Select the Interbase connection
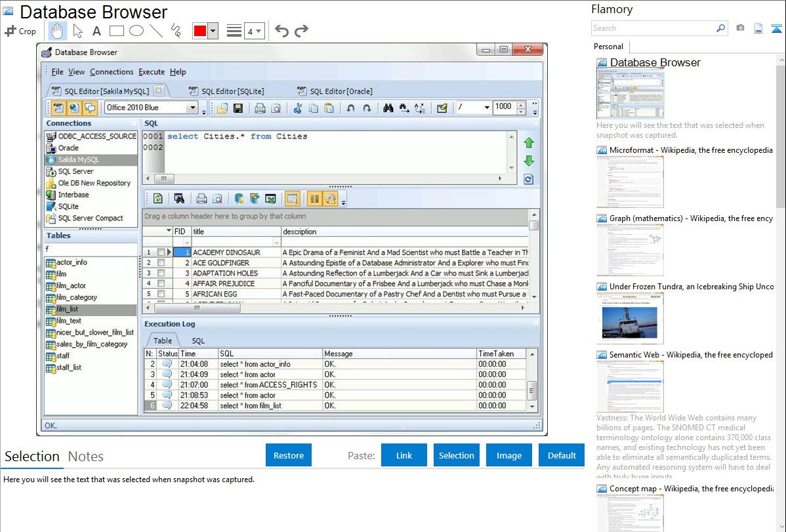Image resolution: width=786 pixels, height=532 pixels. (x=73, y=195)
